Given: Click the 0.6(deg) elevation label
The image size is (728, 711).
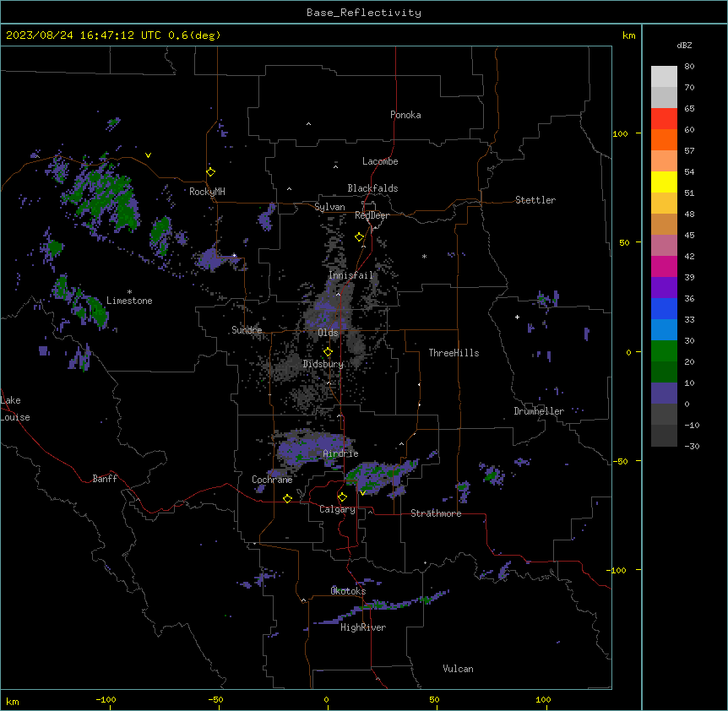Looking at the screenshot, I should 194,35.
